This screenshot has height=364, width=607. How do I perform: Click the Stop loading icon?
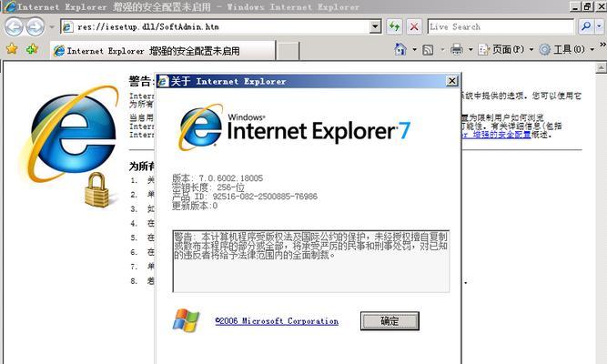click(414, 26)
